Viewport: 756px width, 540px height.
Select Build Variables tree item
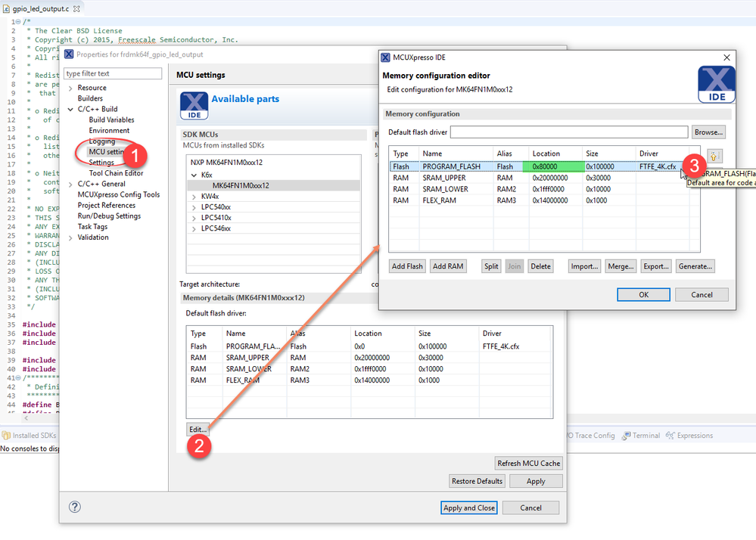click(111, 119)
